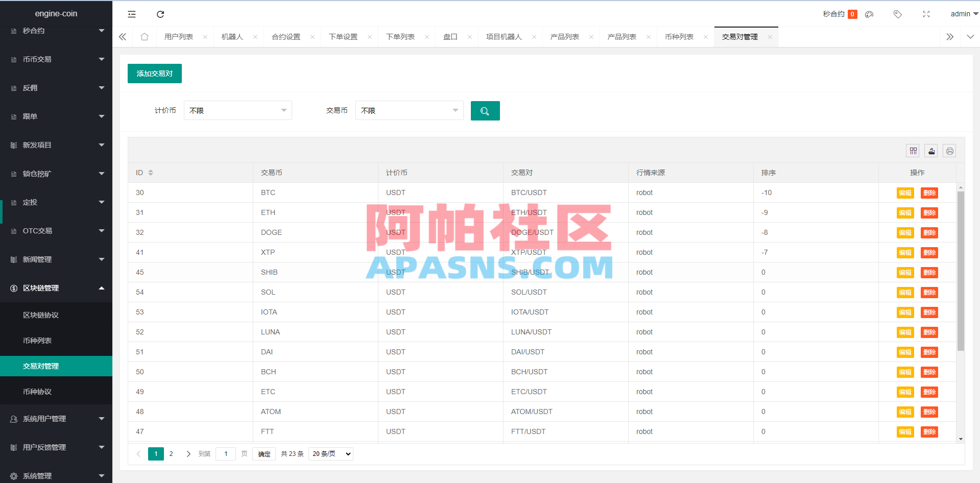Export the table using the export icon
980x483 pixels.
point(931,151)
